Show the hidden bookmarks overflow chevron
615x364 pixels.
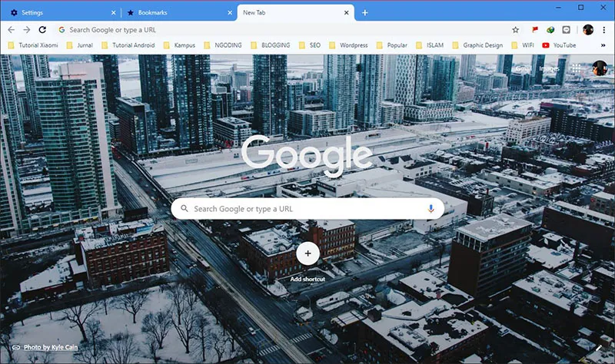pos(603,45)
